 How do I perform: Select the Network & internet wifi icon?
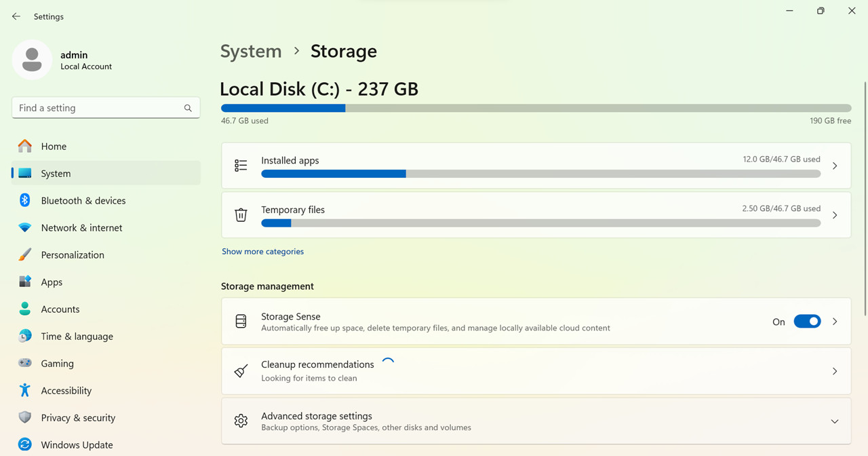coord(25,228)
